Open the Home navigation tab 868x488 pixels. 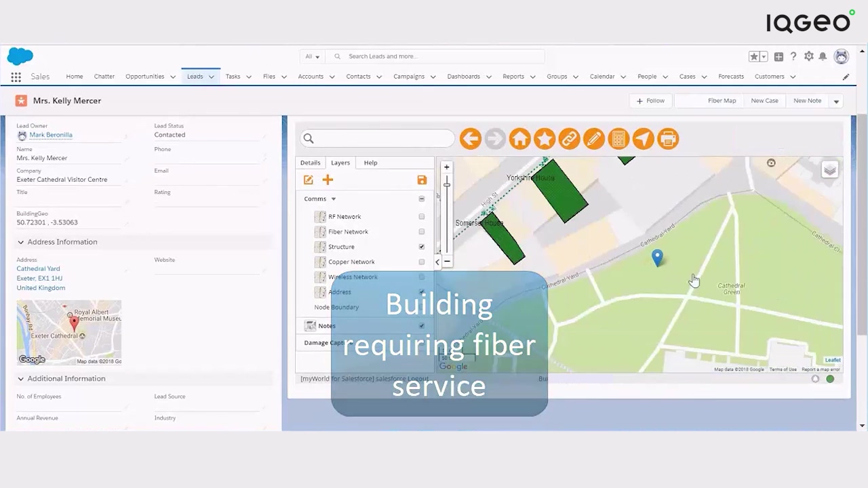[x=75, y=77]
